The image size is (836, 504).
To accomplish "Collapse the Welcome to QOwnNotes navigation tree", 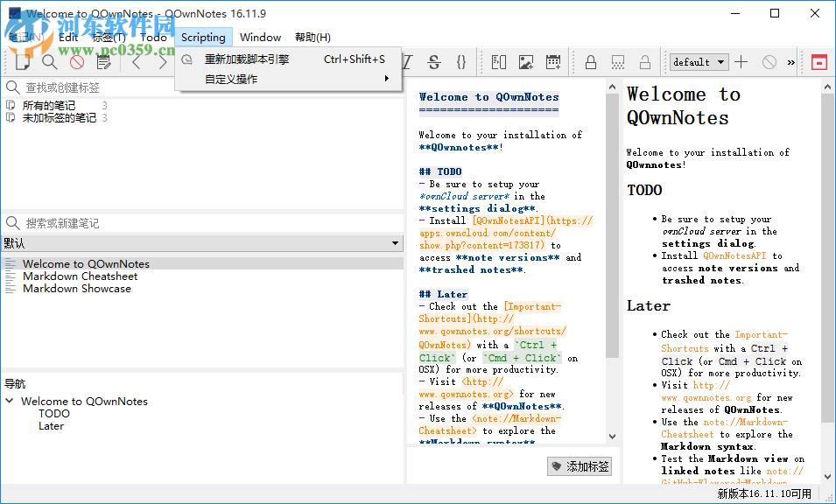I will point(9,402).
